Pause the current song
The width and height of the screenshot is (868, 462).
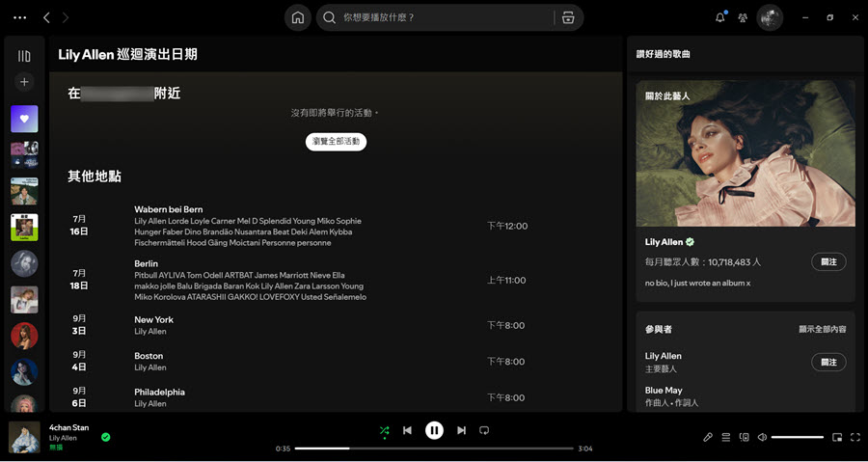434,430
